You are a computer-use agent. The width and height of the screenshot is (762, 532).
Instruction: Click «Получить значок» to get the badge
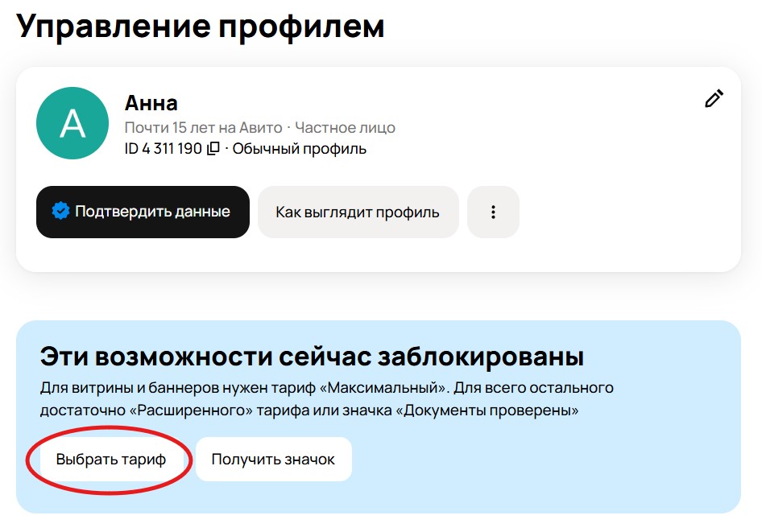click(273, 459)
